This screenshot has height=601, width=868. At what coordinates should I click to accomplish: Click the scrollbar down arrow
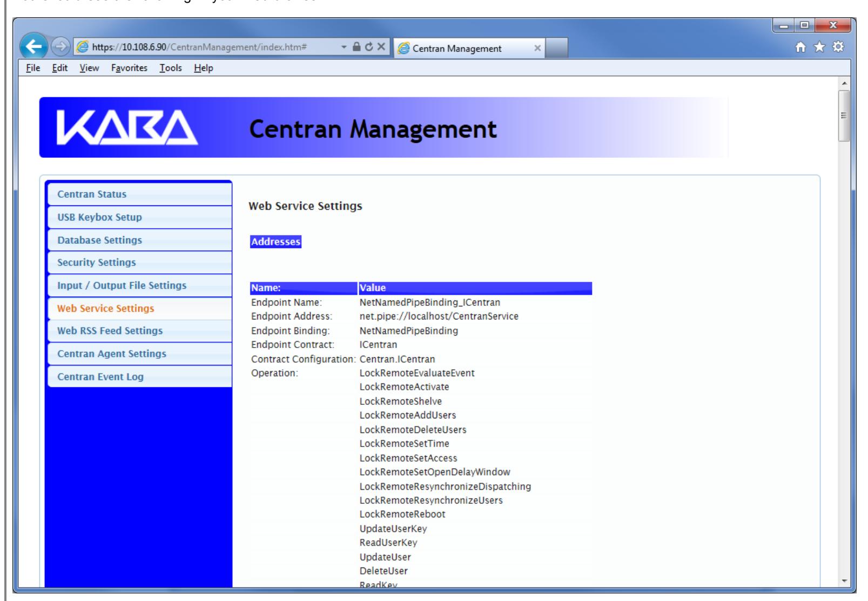844,581
